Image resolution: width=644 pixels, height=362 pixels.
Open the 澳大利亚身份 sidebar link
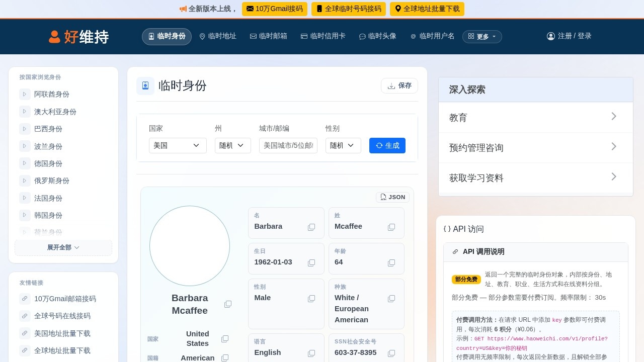pyautogui.click(x=55, y=112)
